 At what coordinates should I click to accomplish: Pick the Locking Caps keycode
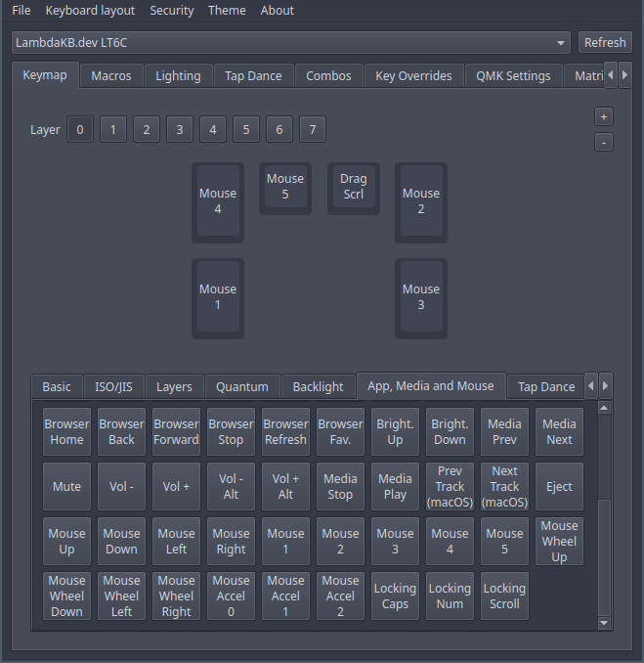pyautogui.click(x=395, y=597)
